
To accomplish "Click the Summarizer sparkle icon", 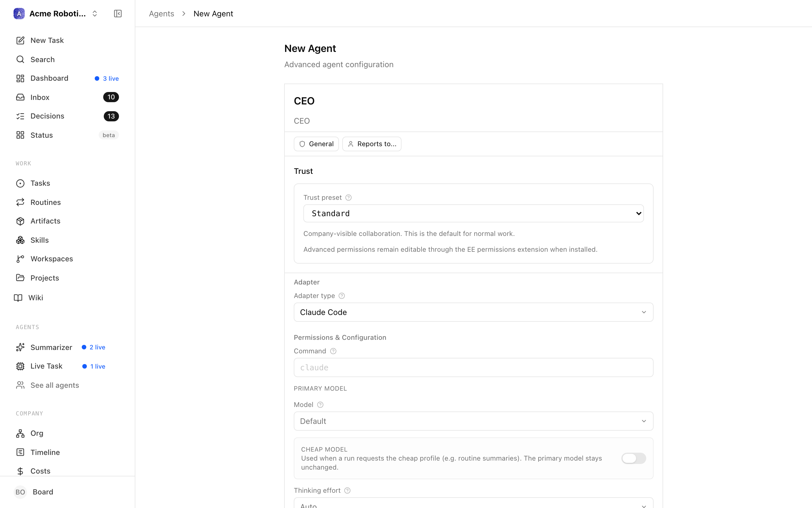I will (20, 347).
